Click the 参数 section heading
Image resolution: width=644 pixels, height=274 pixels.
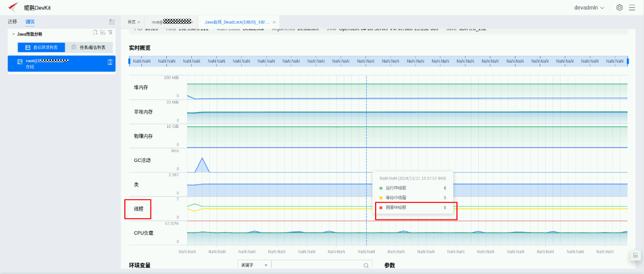click(x=389, y=265)
